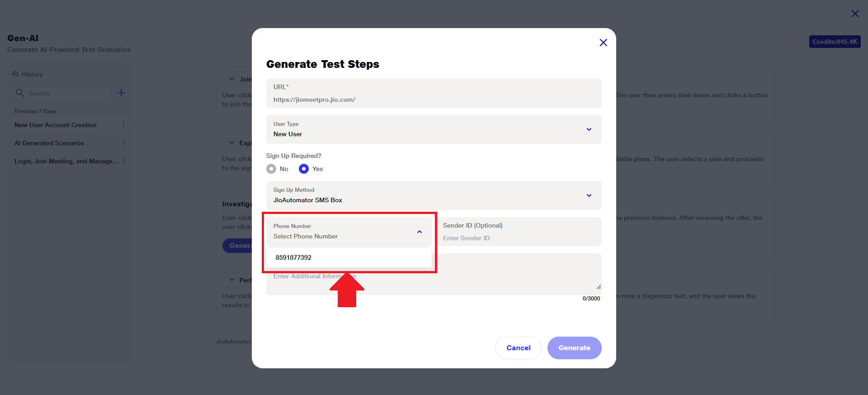The width and height of the screenshot is (868, 395).
Task: Click the plus icon to add new history
Action: click(121, 93)
